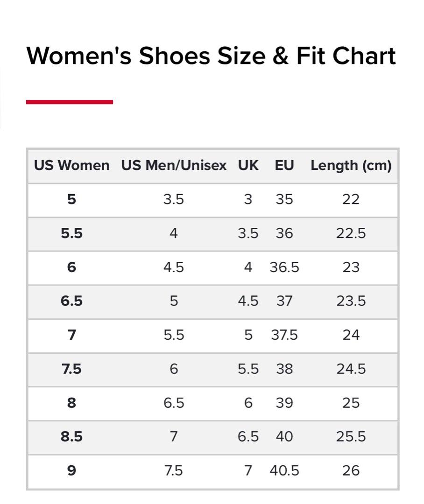Image resolution: width=424 pixels, height=504 pixels.
Task: Click US Women size 7.5 row label
Action: 71,369
